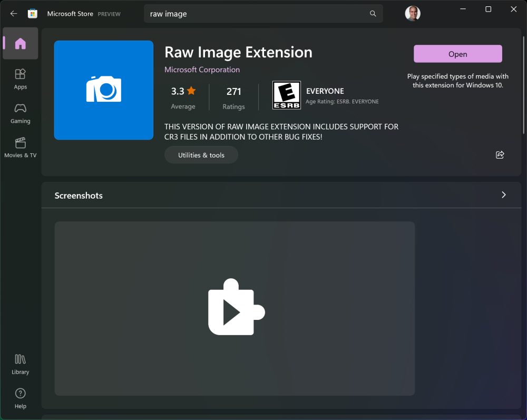Click the Raw Image Extension title

238,52
